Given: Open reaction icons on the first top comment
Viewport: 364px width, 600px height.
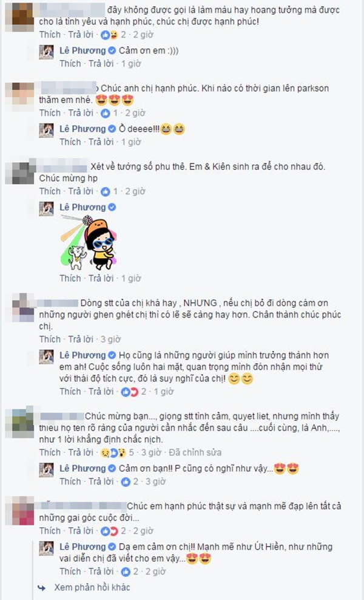Looking at the screenshot, I should (109, 35).
